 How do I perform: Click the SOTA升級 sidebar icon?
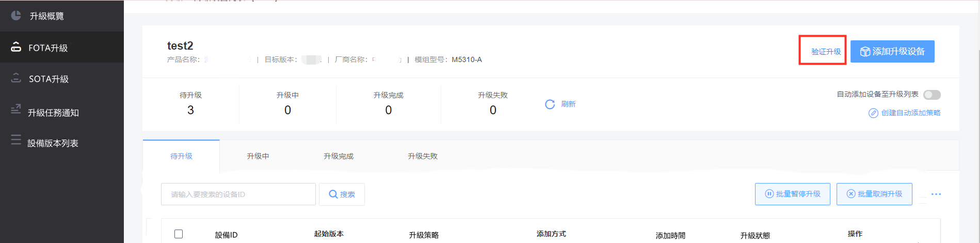click(16, 78)
